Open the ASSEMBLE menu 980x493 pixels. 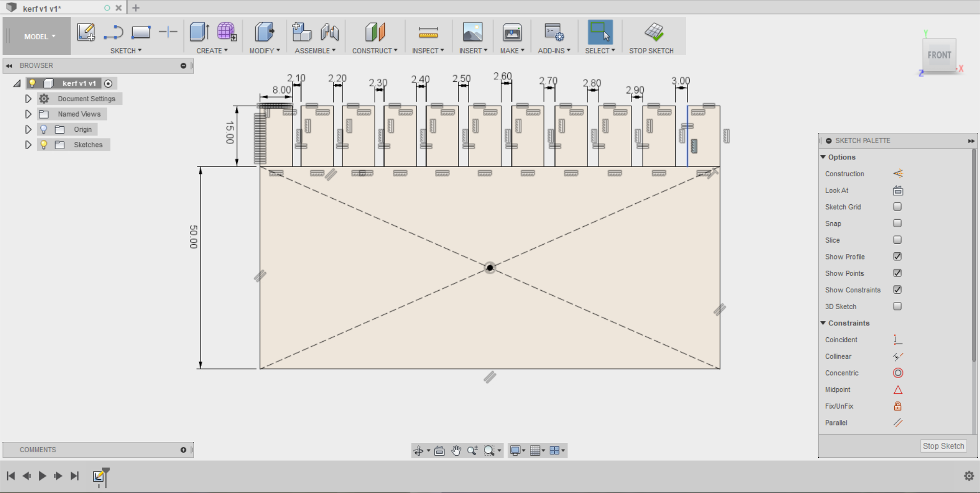315,51
